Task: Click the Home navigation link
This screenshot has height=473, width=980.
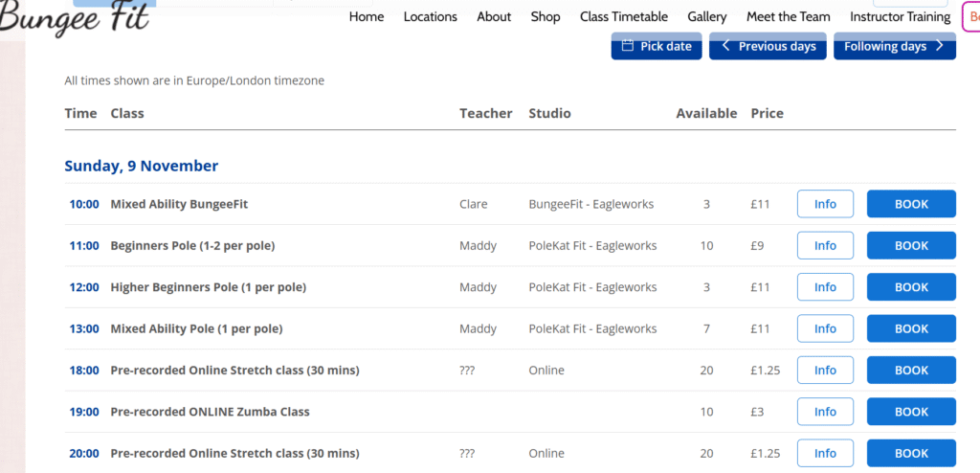Action: coord(367,16)
